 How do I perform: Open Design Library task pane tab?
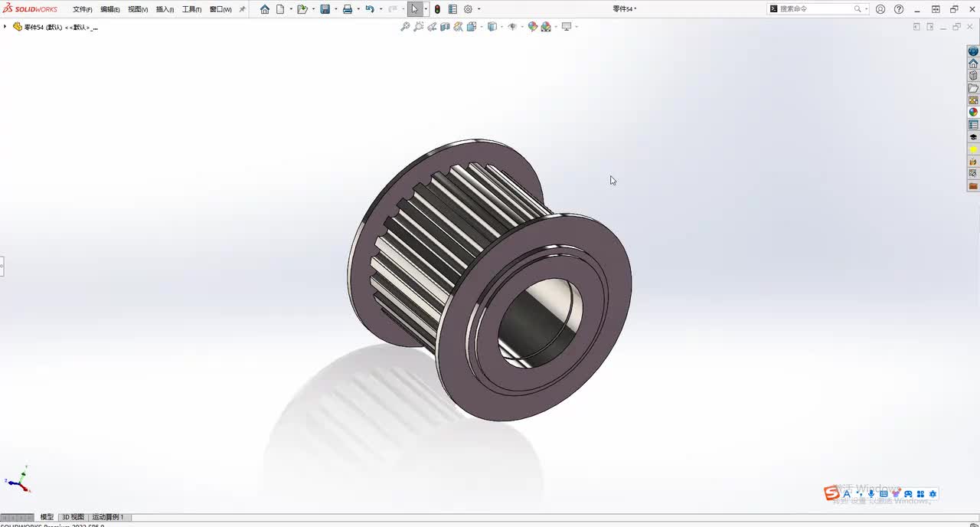click(x=973, y=76)
